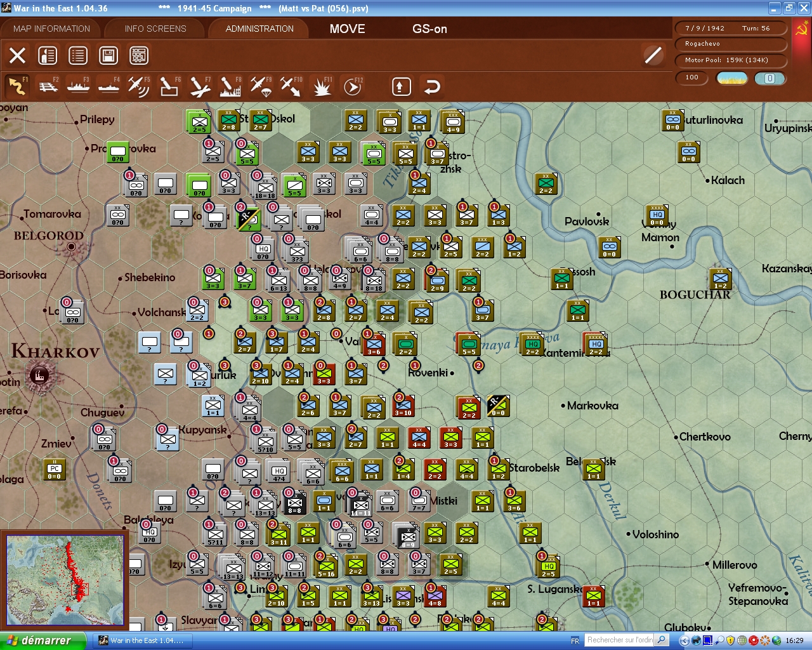
Task: Open the document with figure icon
Action: pos(48,55)
